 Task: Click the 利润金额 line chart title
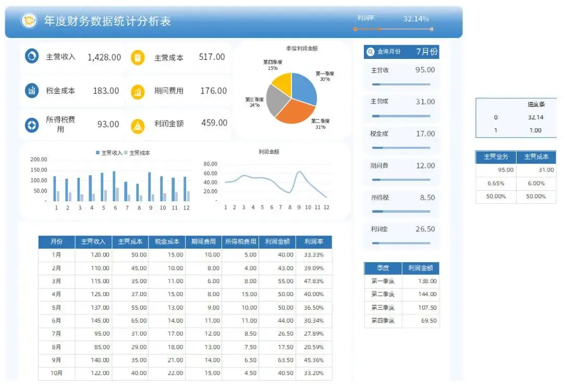pos(269,152)
